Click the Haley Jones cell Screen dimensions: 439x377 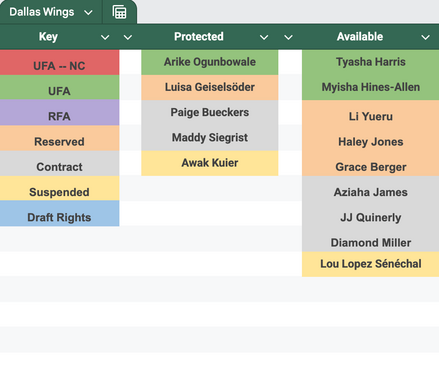tap(370, 138)
